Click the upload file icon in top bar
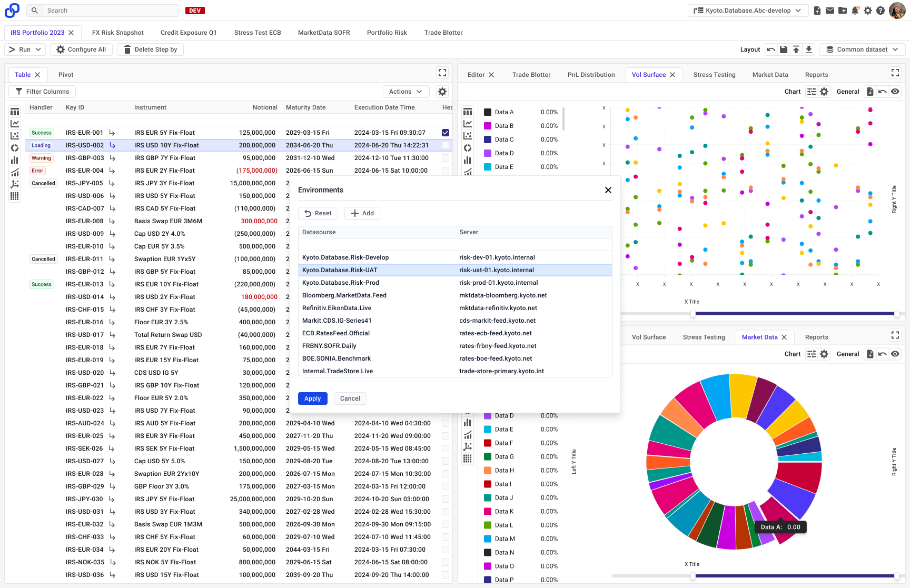The width and height of the screenshot is (910, 588). 817,11
